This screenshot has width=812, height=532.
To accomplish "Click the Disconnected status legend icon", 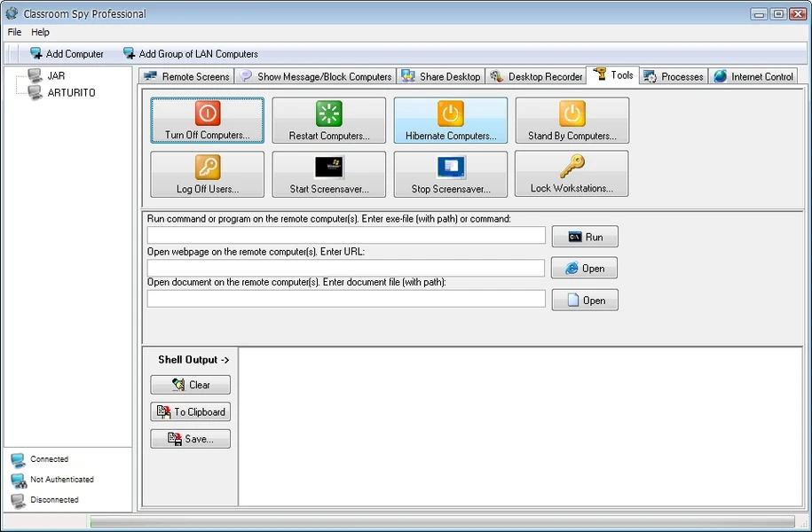I will point(18,500).
